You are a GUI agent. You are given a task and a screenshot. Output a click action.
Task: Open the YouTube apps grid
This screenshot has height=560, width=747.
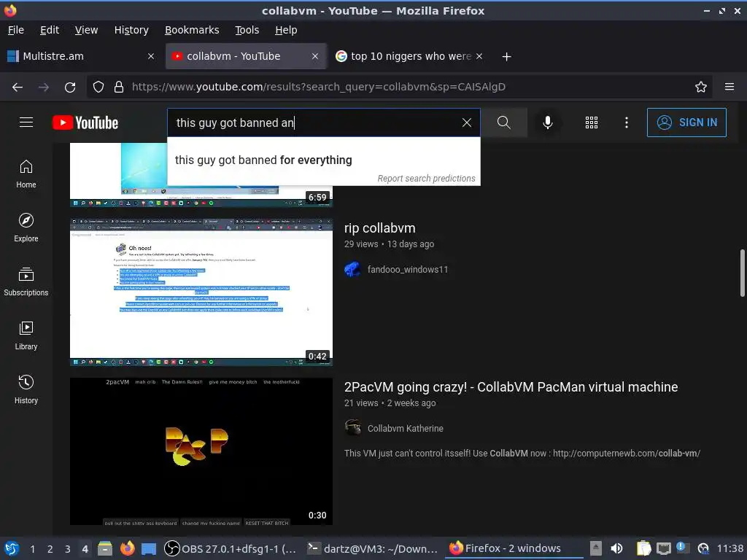click(591, 122)
